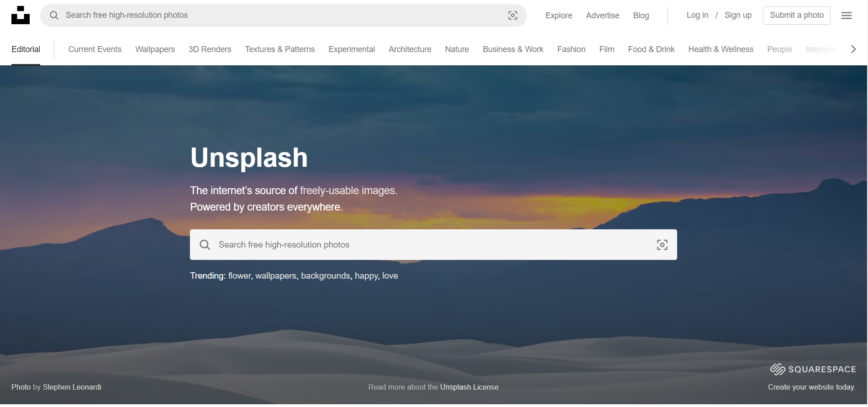The height and width of the screenshot is (407, 868).
Task: Open the Current Events category
Action: (x=95, y=49)
